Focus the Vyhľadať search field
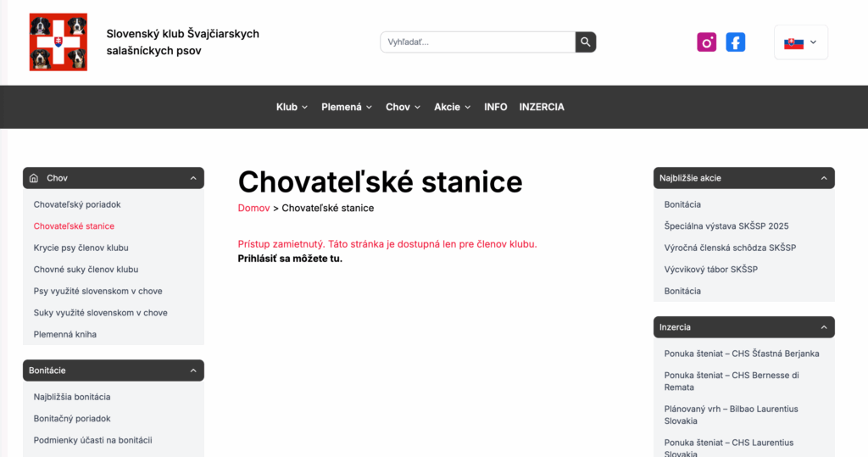Viewport: 868px width, 457px height. [478, 42]
